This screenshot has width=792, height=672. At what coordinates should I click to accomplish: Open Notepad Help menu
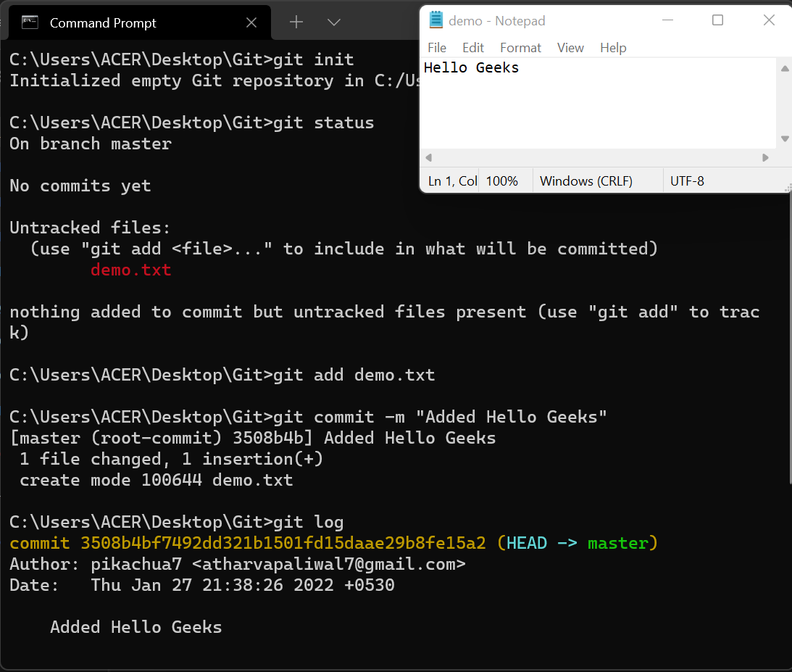[x=613, y=48]
